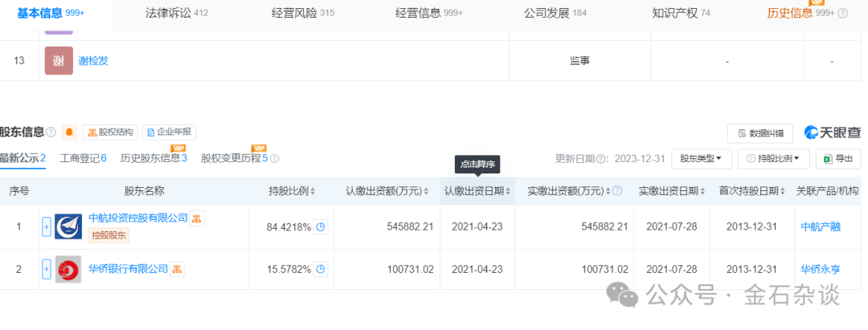Show pie chart icon for 84.4218% share

[321, 226]
